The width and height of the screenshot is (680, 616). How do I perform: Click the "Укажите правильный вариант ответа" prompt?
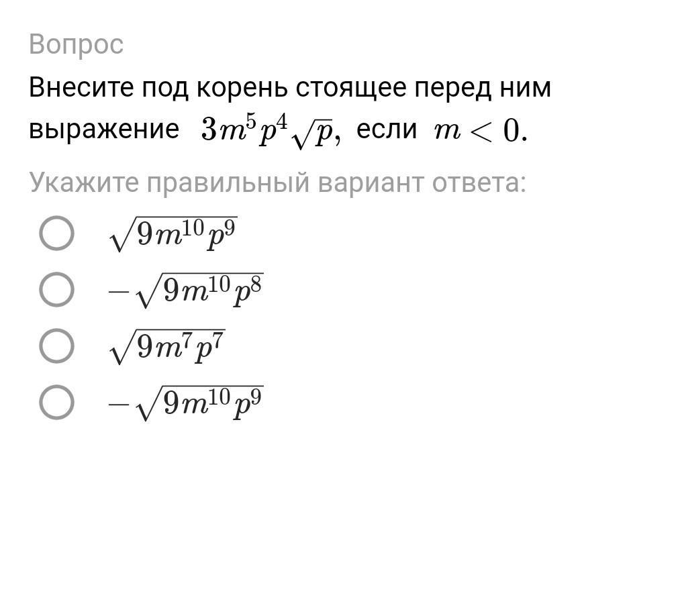277,183
